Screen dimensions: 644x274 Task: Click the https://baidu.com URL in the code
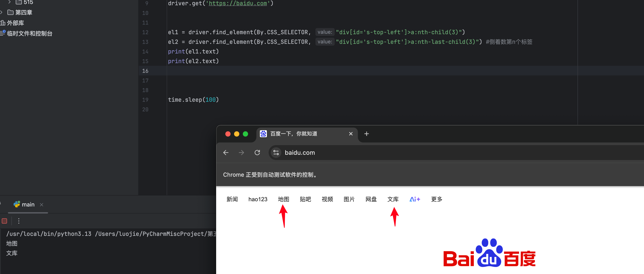click(238, 3)
